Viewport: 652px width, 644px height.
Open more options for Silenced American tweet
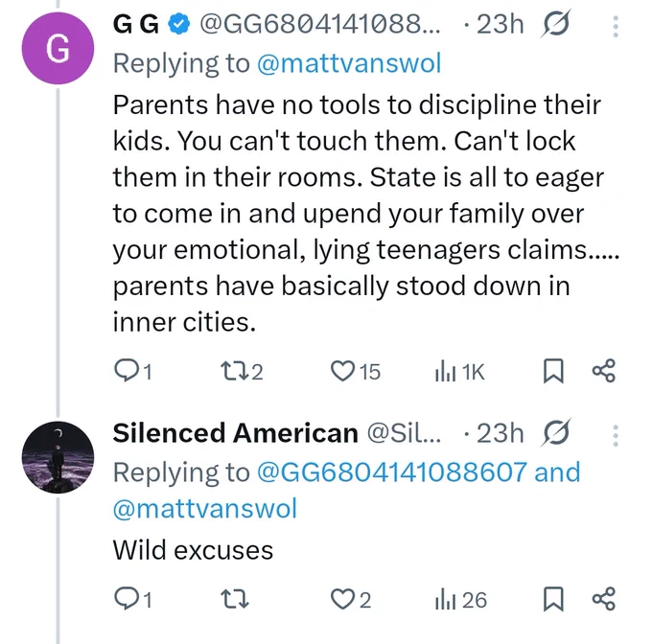pos(616,435)
